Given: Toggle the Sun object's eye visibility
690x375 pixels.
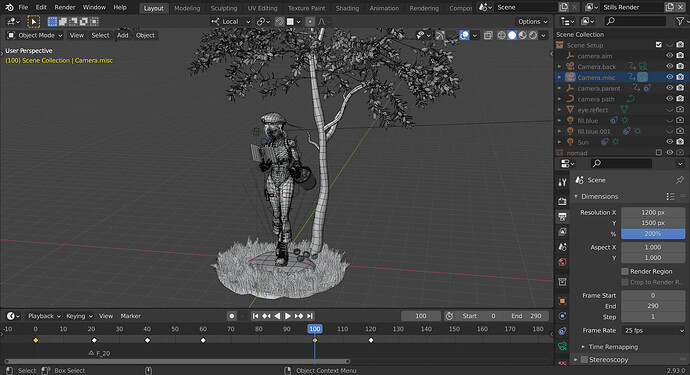Looking at the screenshot, I should [669, 142].
